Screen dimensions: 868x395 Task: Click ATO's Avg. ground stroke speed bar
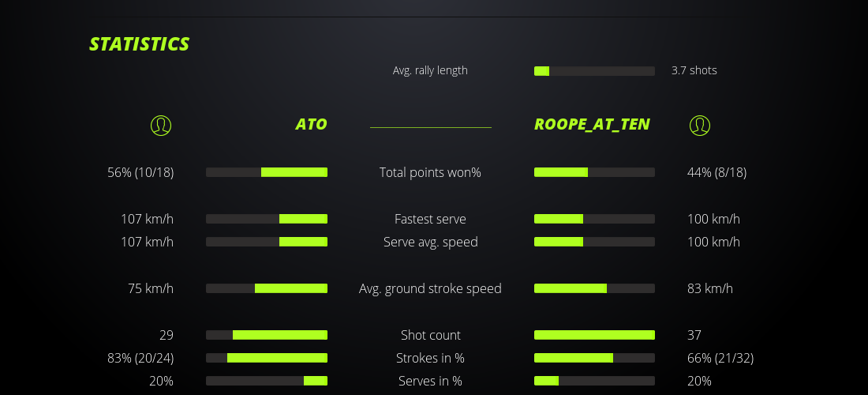pos(267,288)
